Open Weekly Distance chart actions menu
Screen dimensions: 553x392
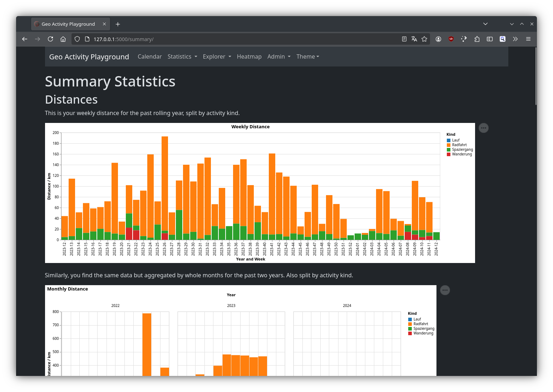click(484, 128)
